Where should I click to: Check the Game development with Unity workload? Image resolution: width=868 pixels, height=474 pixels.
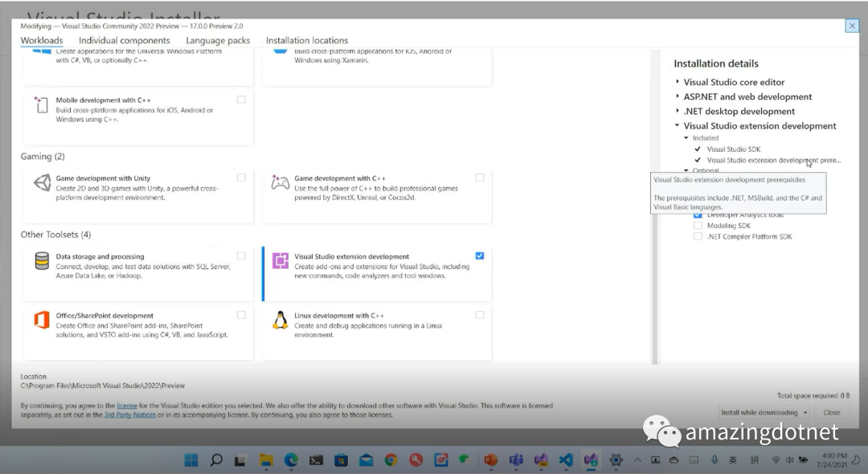pyautogui.click(x=241, y=178)
